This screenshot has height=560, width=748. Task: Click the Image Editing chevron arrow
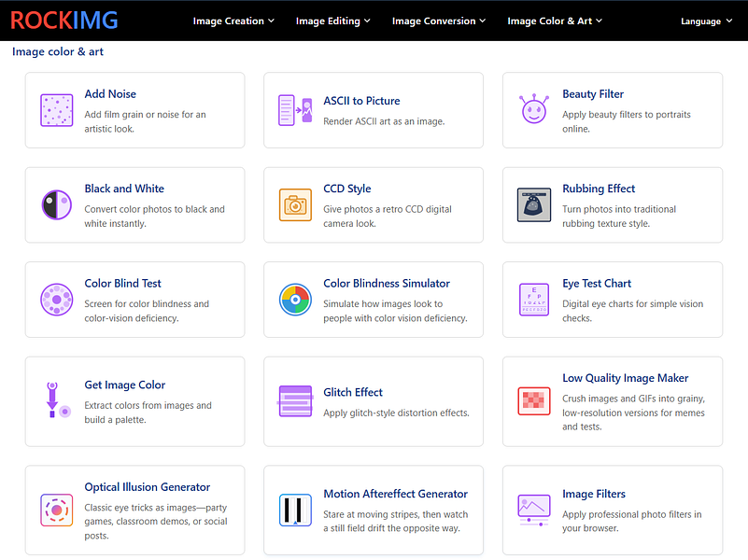click(367, 21)
